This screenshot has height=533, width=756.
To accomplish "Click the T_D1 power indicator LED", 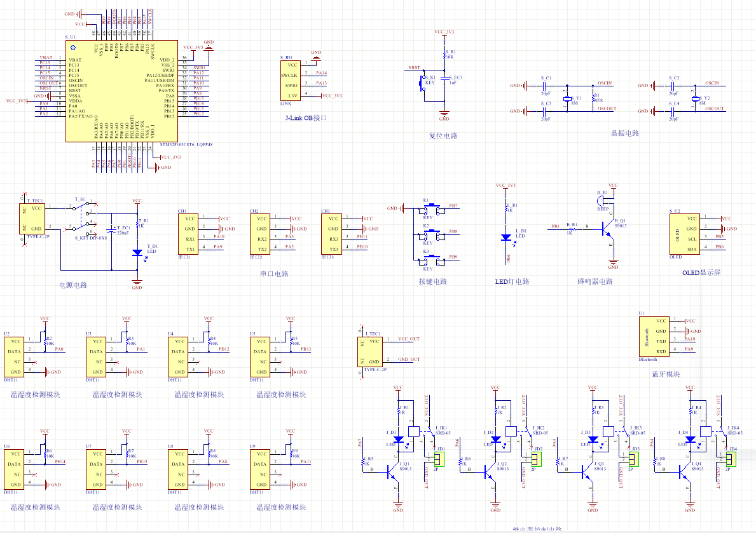I will pos(137,252).
